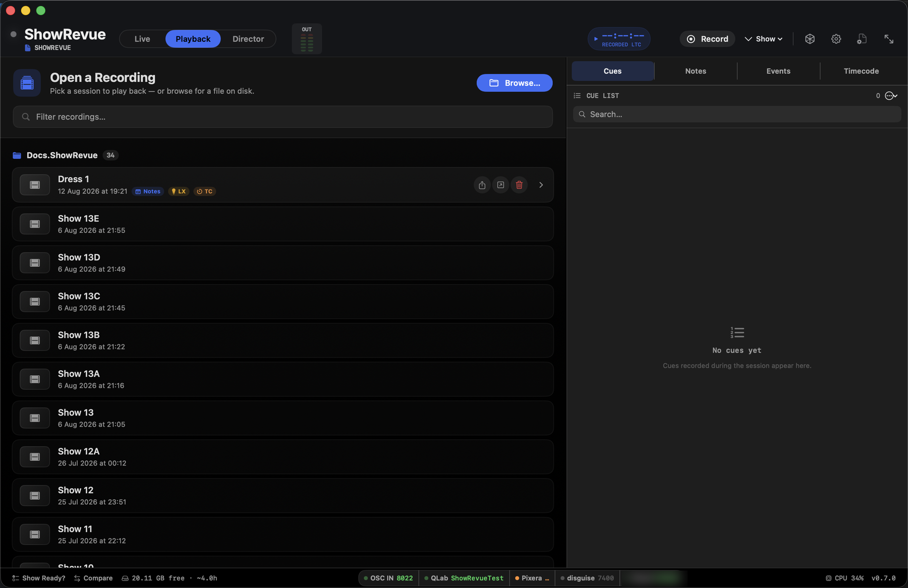Click the film icon for Show 12A
Screen dimensions: 908x588
pos(35,457)
